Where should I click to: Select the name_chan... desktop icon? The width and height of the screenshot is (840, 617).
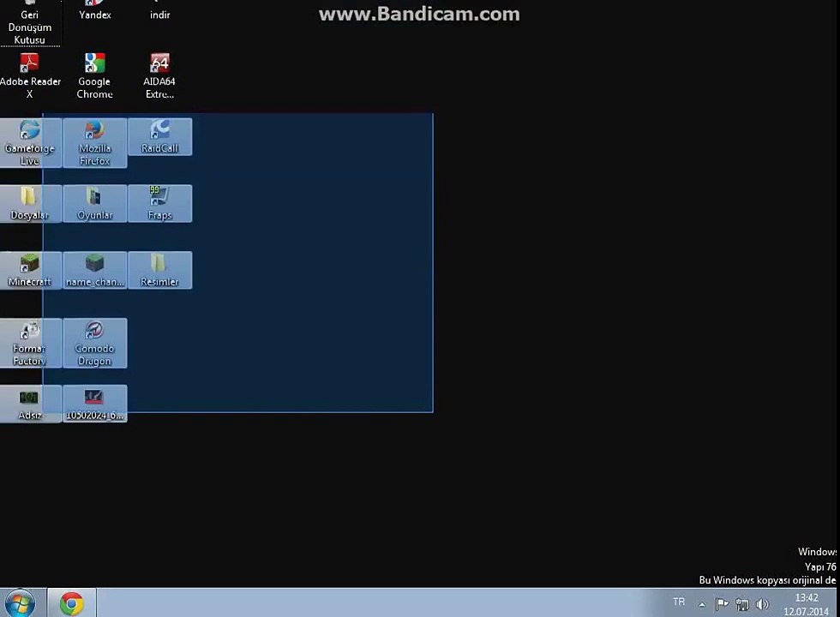tap(95, 270)
